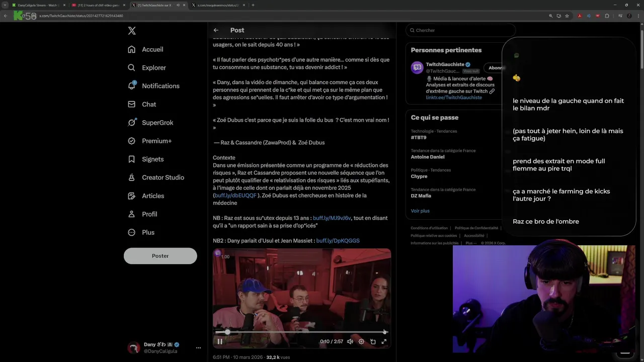Screen dimensions: 644x362
Task: Pause the video playback
Action: (220, 341)
